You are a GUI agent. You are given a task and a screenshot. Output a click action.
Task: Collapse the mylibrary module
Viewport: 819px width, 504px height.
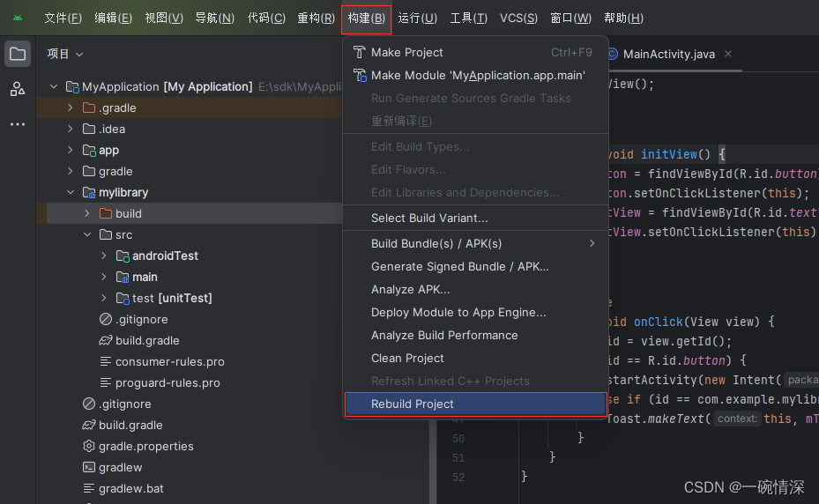[x=71, y=192]
